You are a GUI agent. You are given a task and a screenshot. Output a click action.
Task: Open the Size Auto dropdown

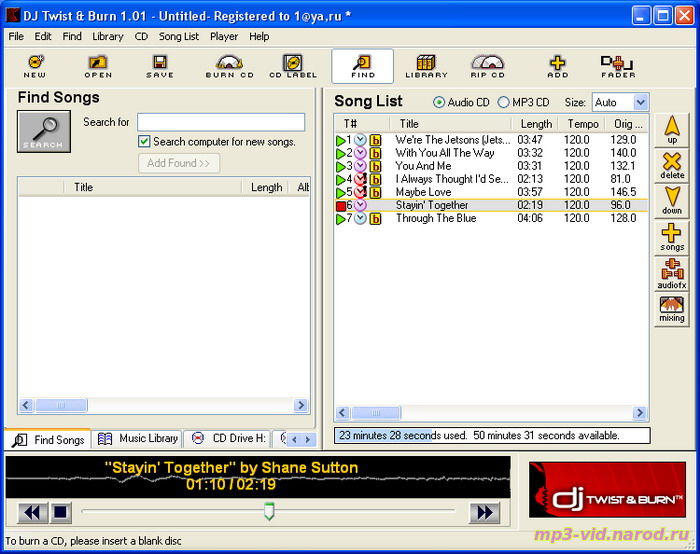tap(640, 102)
